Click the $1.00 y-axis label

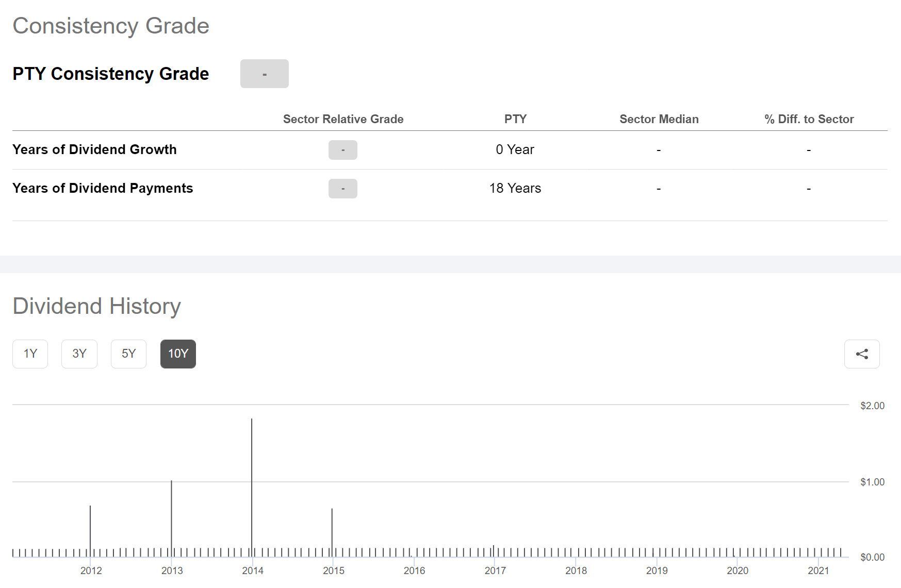872,482
